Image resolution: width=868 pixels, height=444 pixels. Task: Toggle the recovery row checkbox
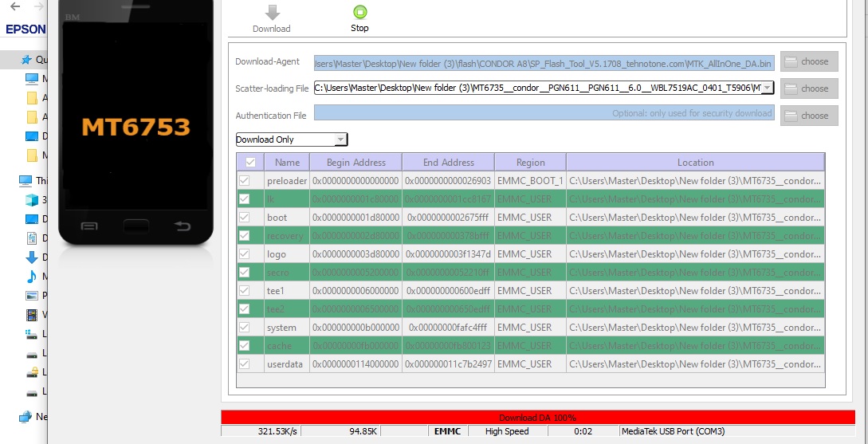tap(244, 235)
